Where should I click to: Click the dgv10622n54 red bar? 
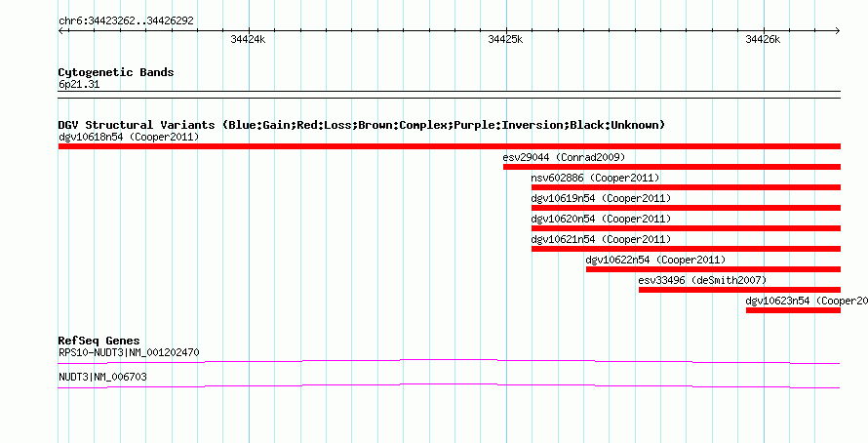tap(713, 269)
